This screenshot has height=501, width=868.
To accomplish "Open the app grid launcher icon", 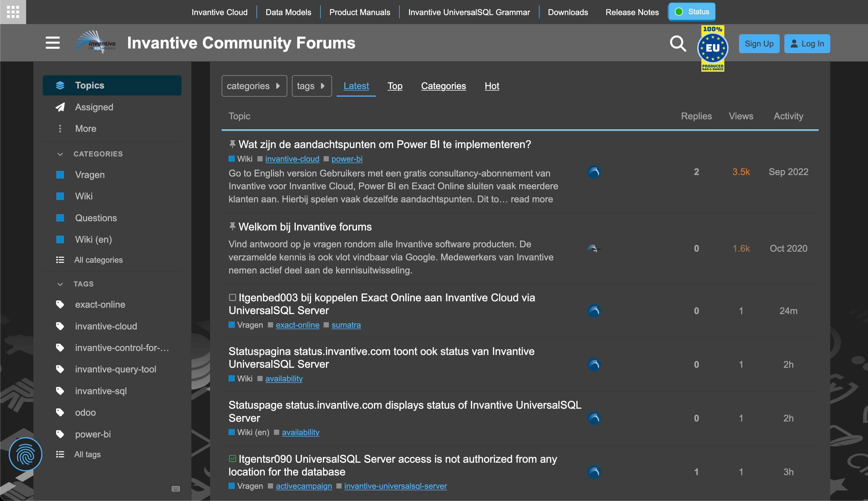I will (13, 12).
